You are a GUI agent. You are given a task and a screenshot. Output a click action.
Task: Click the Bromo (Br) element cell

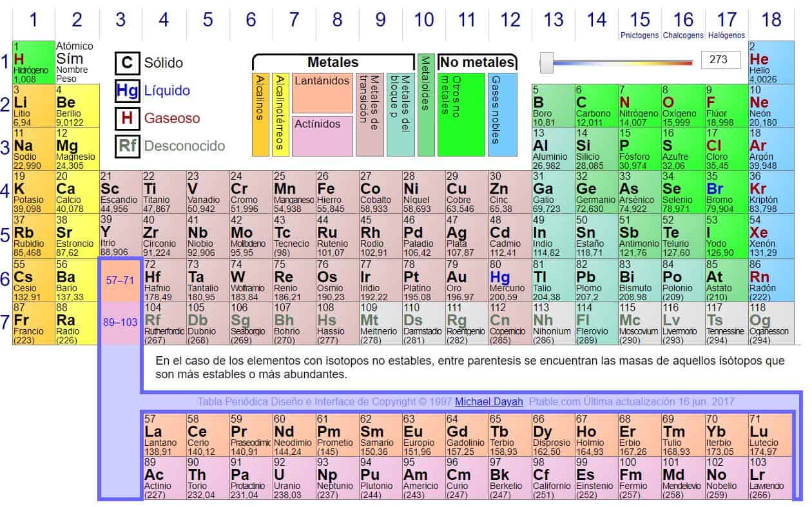[x=725, y=193]
